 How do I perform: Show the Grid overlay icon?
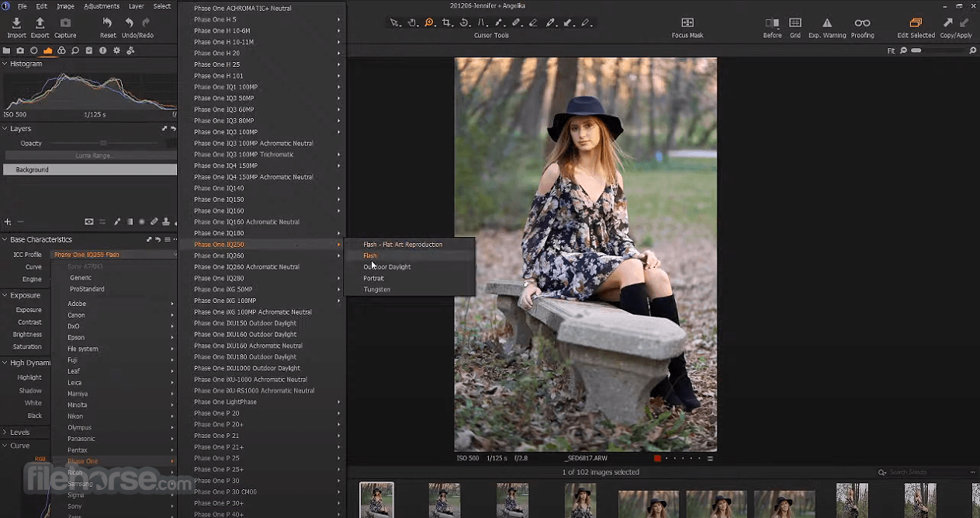[795, 23]
